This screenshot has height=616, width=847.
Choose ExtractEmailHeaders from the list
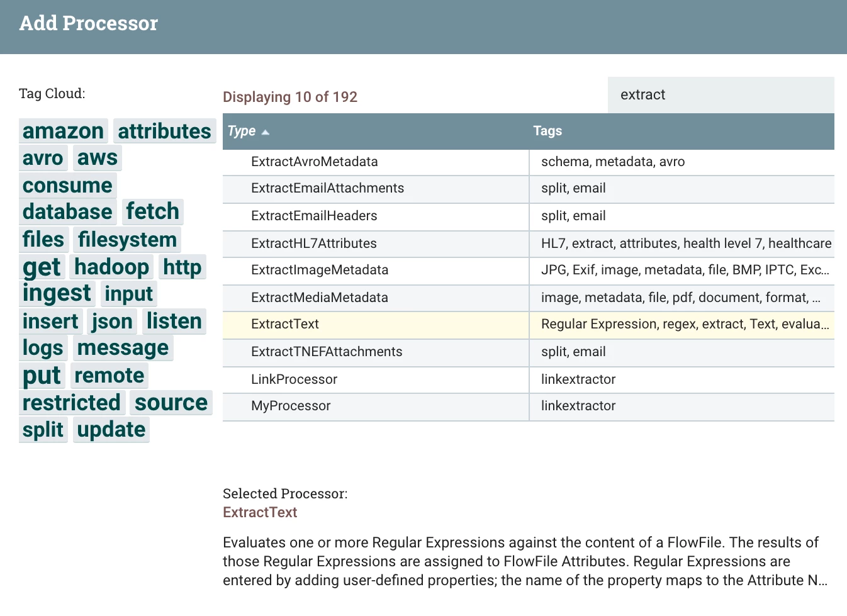pyautogui.click(x=529, y=216)
